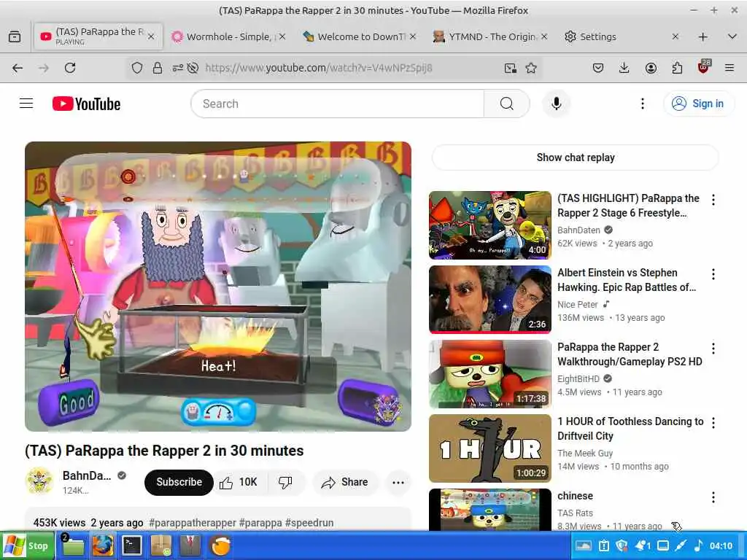Viewport: 747px width, 560px height.
Task: Like the video (10K)
Action: pyautogui.click(x=239, y=483)
